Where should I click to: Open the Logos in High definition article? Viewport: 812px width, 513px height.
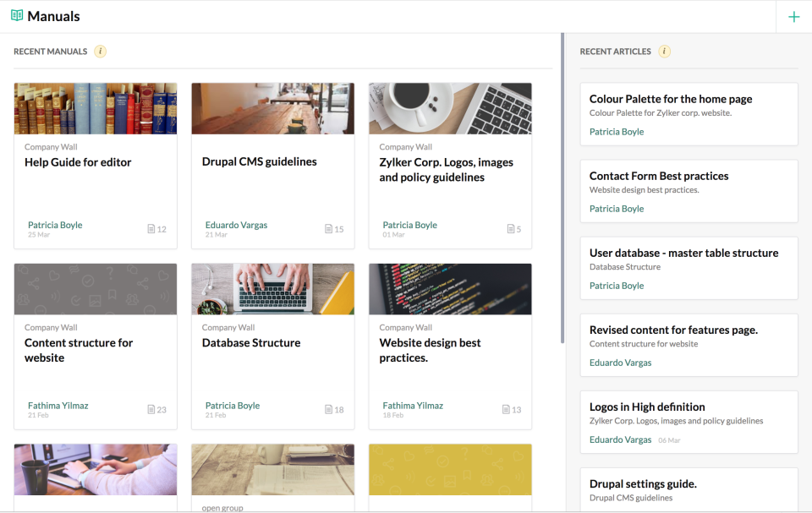(646, 407)
